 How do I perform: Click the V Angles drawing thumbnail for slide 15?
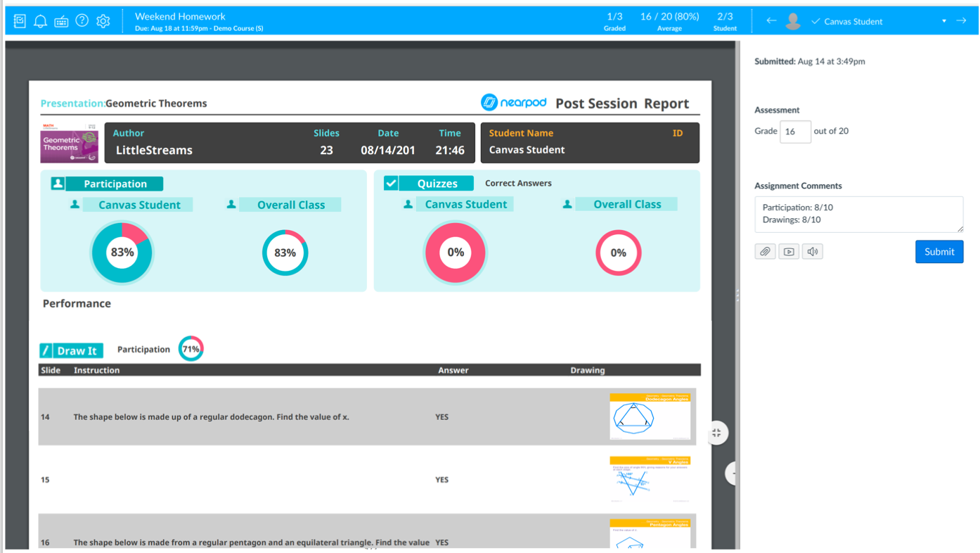(650, 479)
